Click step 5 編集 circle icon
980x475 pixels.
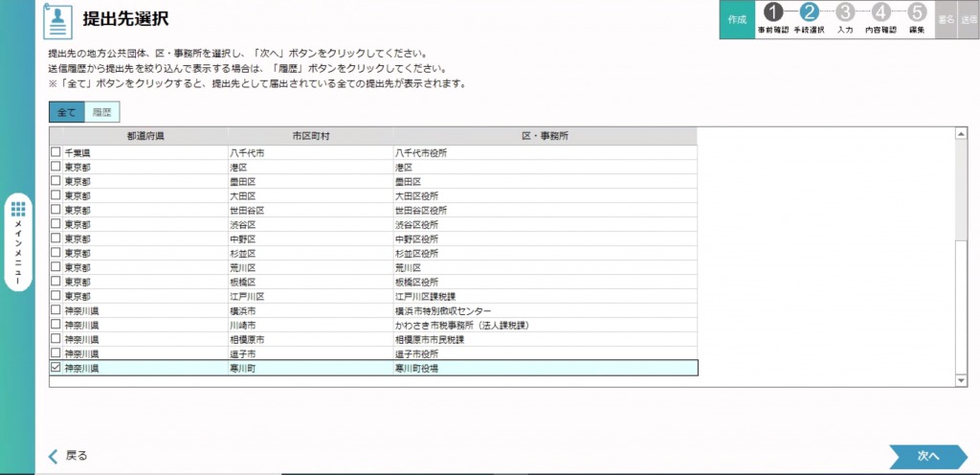click(916, 12)
